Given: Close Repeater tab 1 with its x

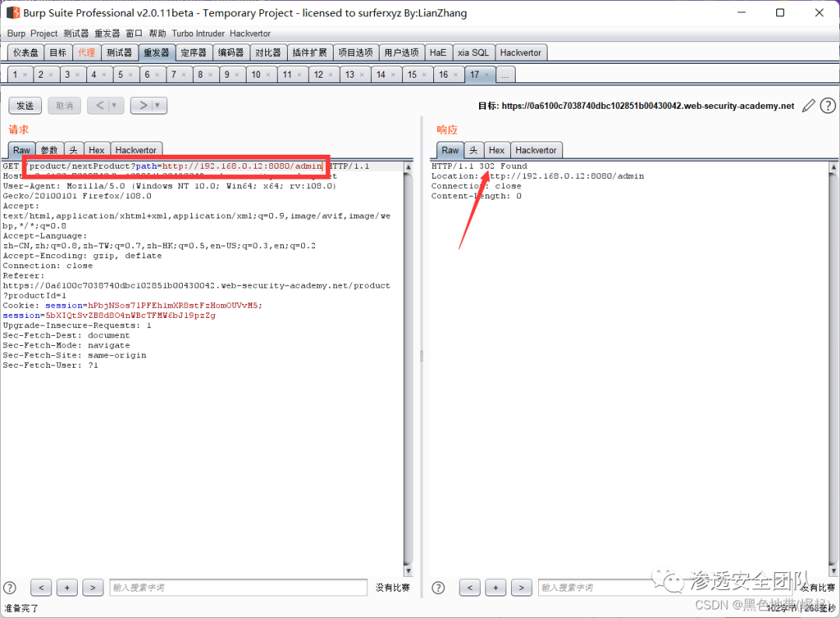Looking at the screenshot, I should 25,75.
